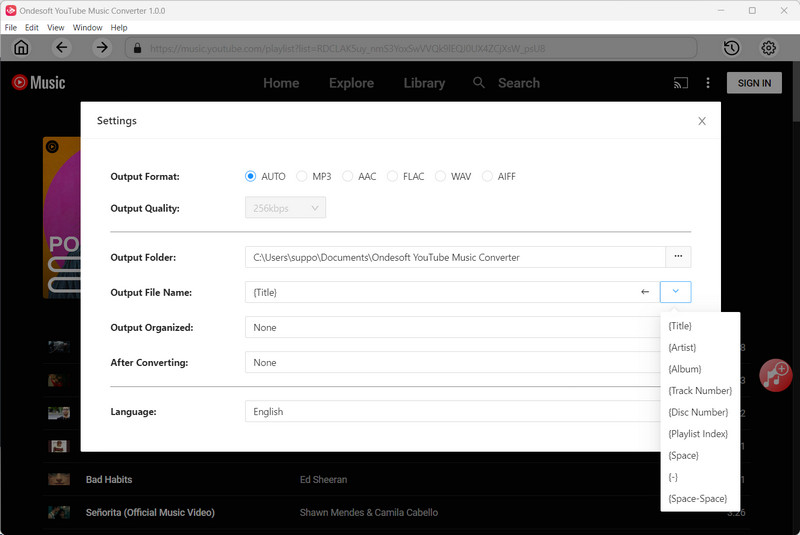Click the Ed Sheeran artist name
Viewport: 800px width, 535px height.
click(x=323, y=479)
